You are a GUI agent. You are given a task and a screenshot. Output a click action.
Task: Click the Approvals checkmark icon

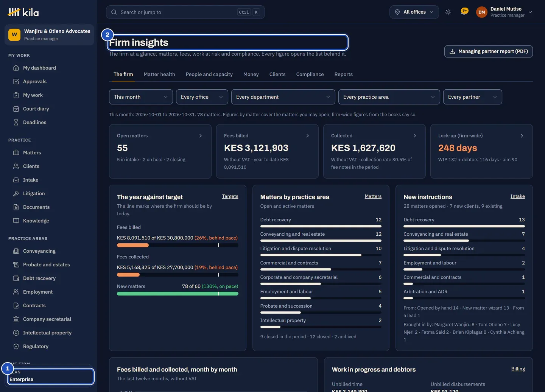point(16,81)
